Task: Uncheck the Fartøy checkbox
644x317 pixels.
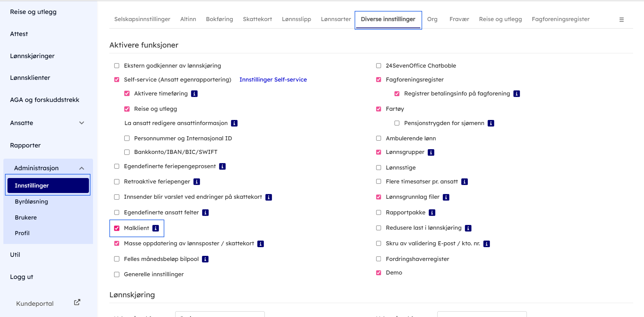Action: [379, 109]
